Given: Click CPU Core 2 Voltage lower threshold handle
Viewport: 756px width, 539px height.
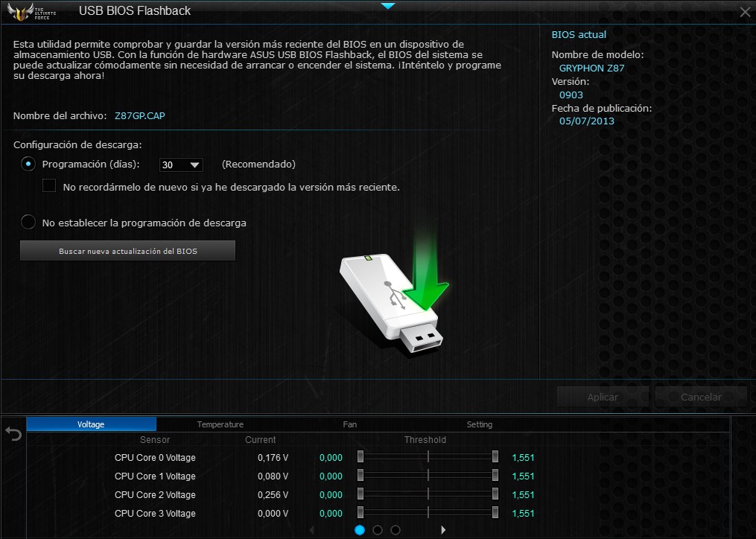Looking at the screenshot, I should click(360, 494).
